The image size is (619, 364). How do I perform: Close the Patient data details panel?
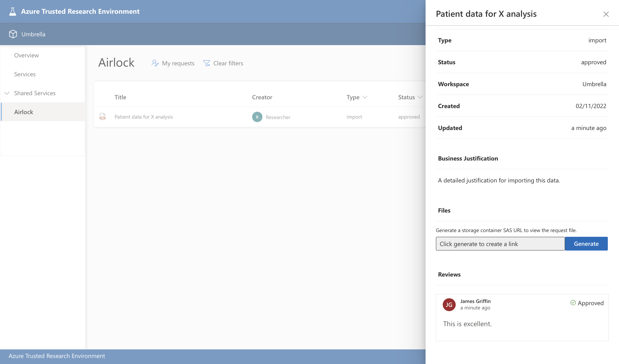pos(606,14)
